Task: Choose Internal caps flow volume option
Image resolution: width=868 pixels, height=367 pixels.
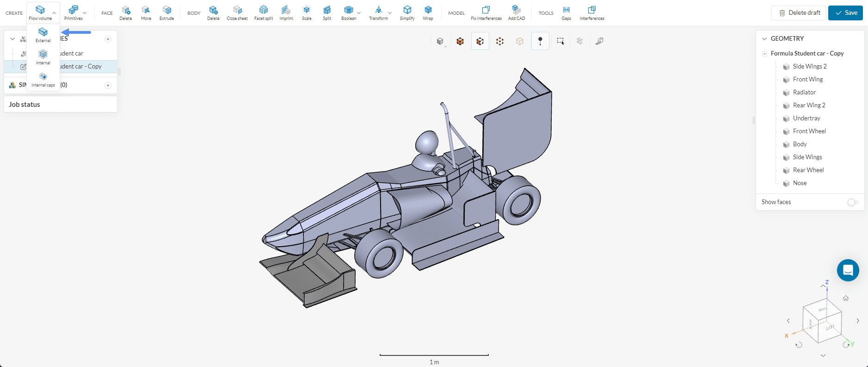Action: (x=43, y=79)
